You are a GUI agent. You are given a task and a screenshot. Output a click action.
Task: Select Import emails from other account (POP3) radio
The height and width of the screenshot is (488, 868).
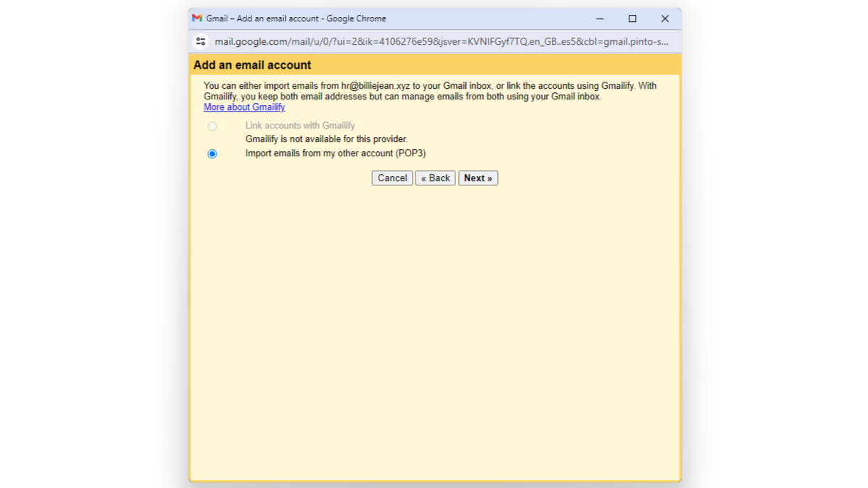pyautogui.click(x=212, y=153)
